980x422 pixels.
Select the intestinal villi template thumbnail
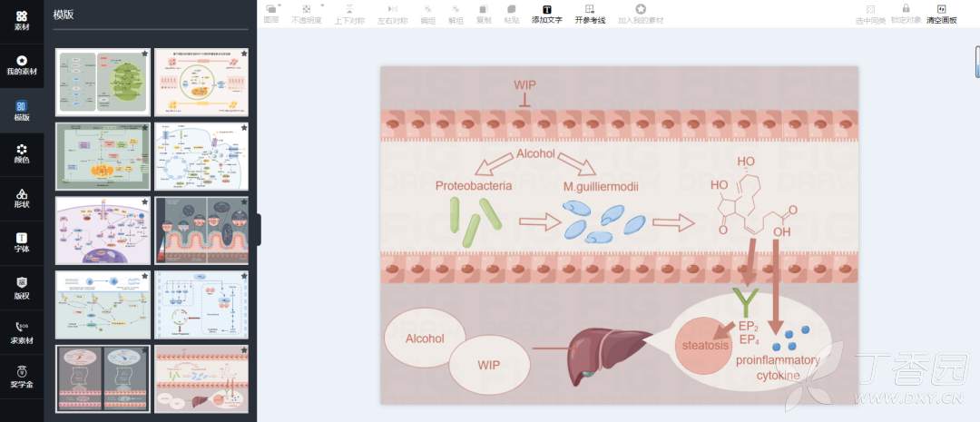pyautogui.click(x=201, y=230)
